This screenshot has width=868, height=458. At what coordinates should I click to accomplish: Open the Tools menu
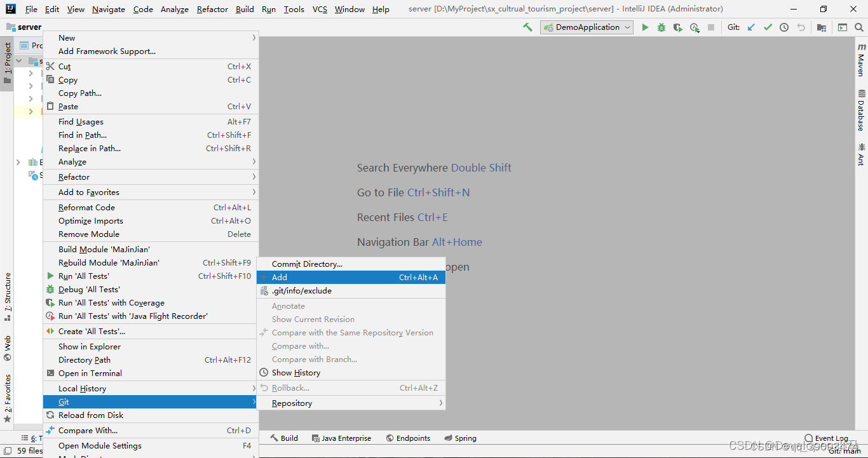[x=294, y=9]
